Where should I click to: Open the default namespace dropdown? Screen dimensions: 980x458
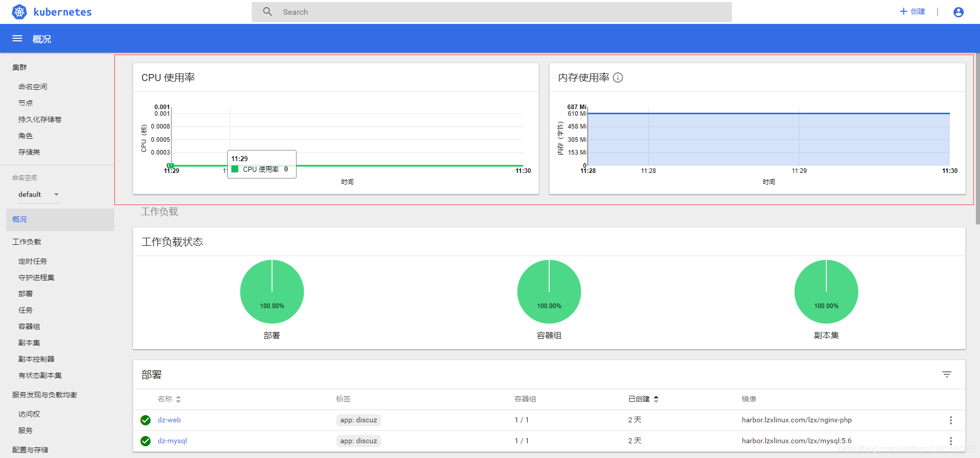pos(39,194)
